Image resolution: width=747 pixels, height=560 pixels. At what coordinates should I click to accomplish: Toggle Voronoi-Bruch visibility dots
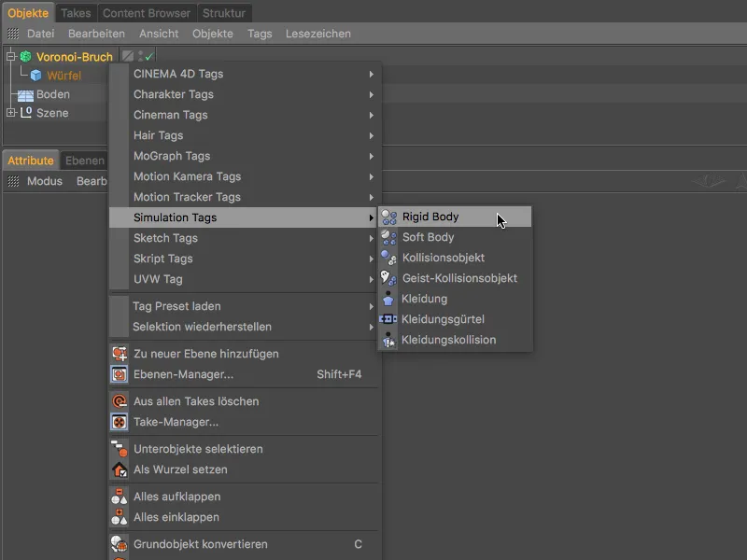click(x=141, y=56)
